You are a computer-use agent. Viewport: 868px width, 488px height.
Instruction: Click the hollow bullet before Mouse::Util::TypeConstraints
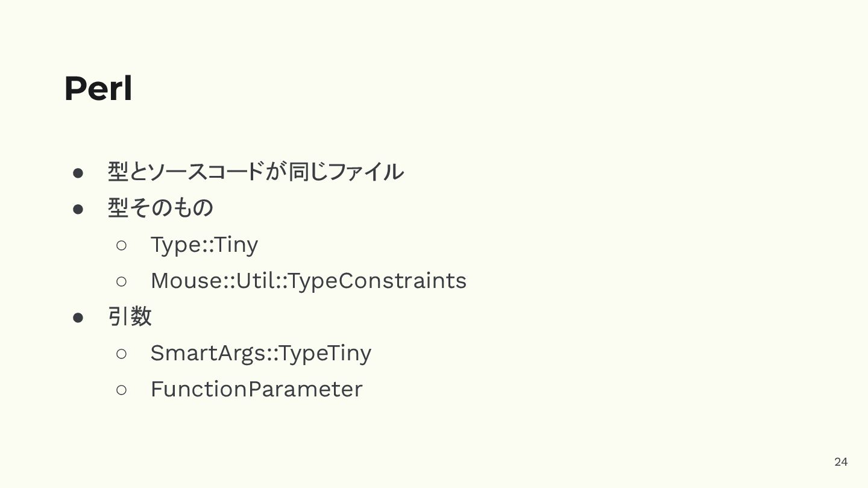121,281
